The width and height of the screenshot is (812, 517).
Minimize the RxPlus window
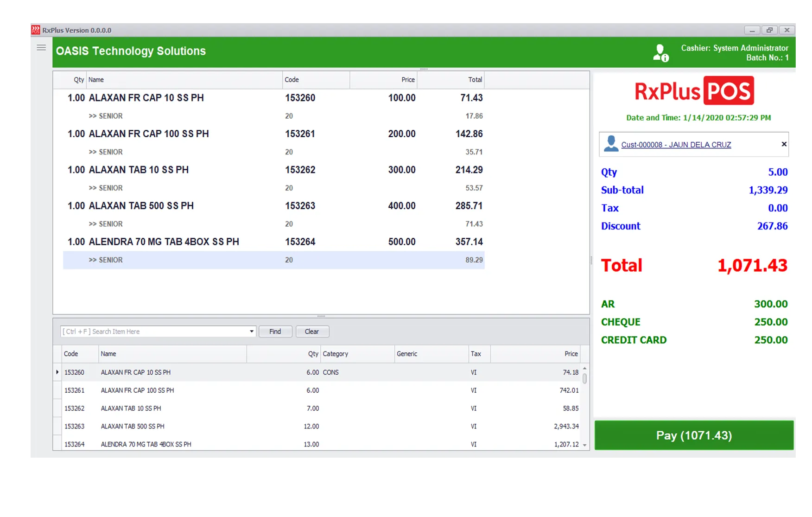click(752, 30)
